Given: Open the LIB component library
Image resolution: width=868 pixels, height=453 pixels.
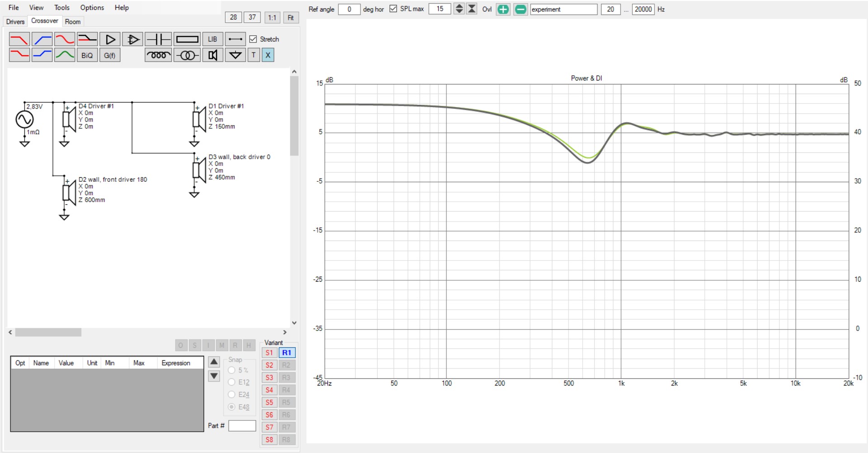Looking at the screenshot, I should (213, 39).
